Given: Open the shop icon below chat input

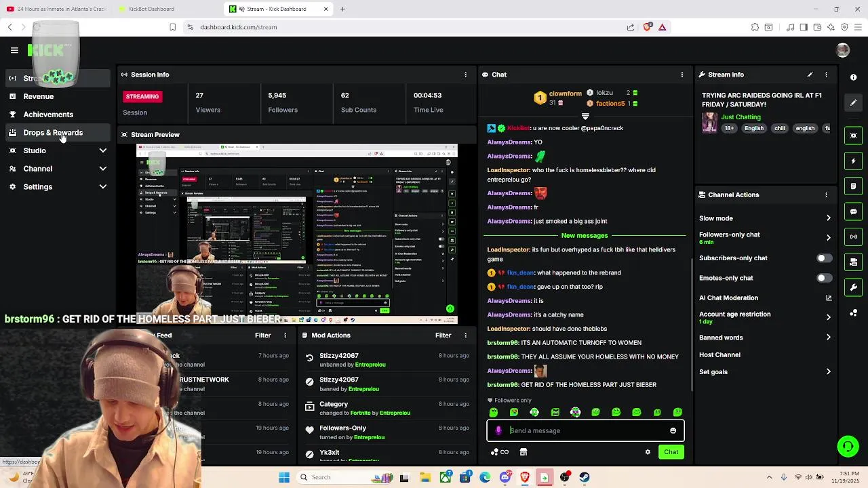Looking at the screenshot, I should point(524,452).
